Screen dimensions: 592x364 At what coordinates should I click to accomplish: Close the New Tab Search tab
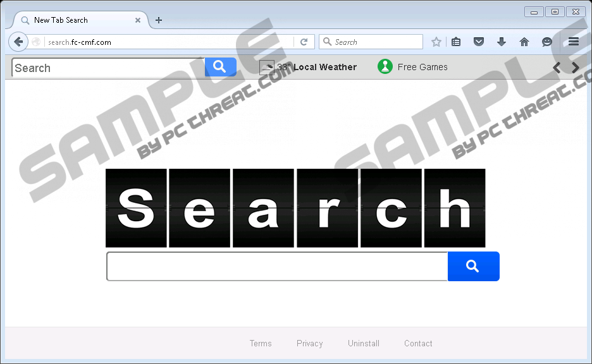point(138,20)
